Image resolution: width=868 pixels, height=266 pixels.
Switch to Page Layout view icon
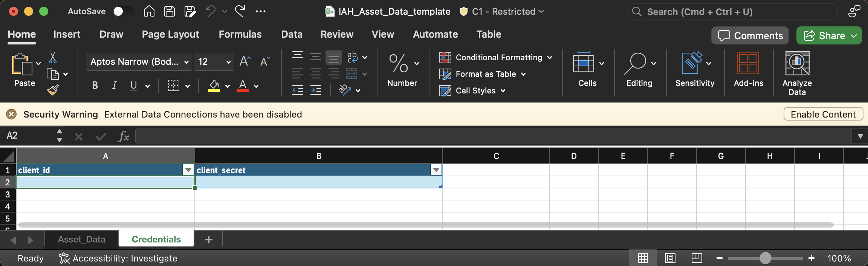click(x=670, y=258)
